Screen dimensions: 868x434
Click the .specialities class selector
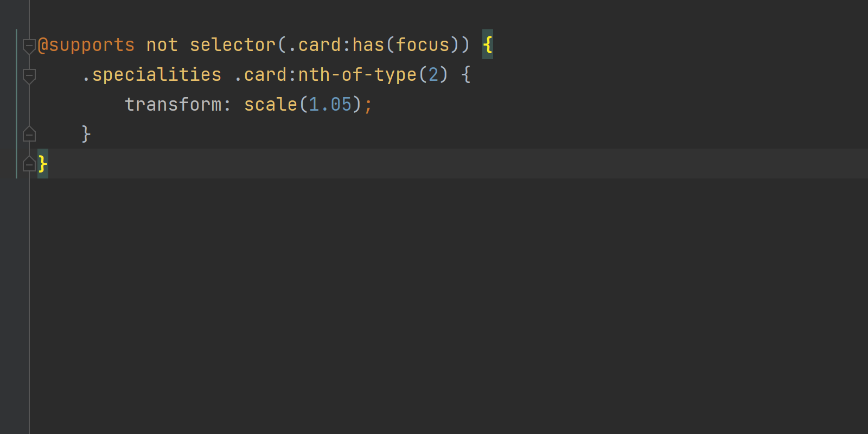pos(152,75)
